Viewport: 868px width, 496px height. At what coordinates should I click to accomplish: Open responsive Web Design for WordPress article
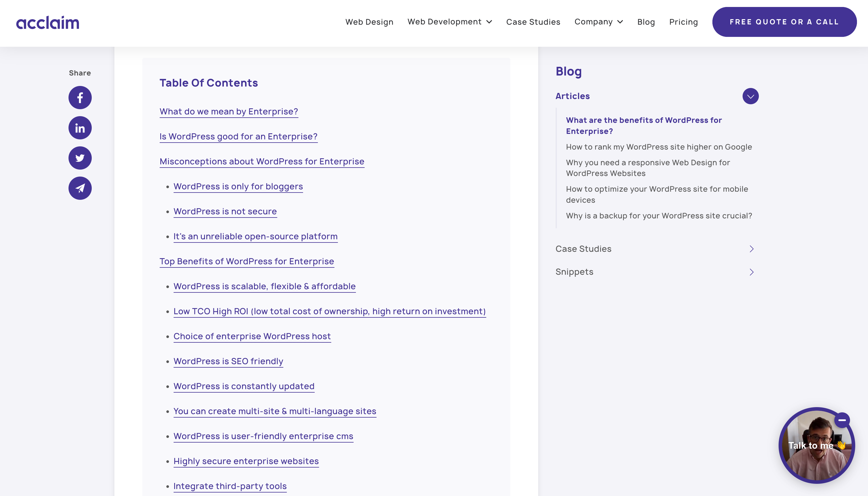pyautogui.click(x=648, y=168)
